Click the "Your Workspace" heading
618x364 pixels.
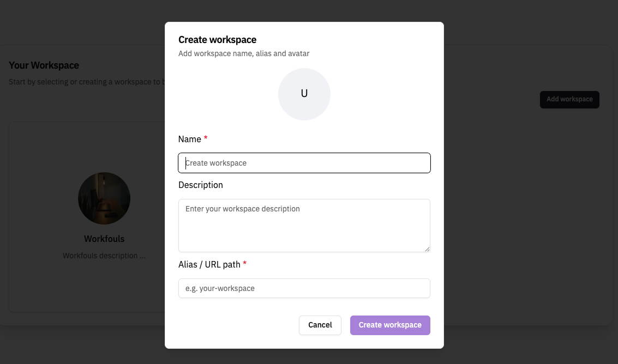[x=44, y=65]
